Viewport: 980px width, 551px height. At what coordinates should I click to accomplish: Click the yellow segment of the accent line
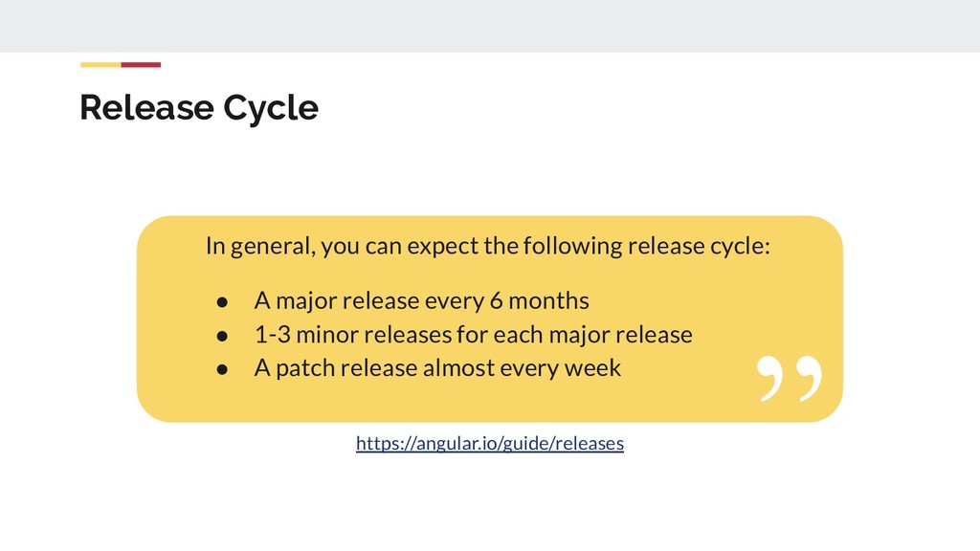click(100, 65)
